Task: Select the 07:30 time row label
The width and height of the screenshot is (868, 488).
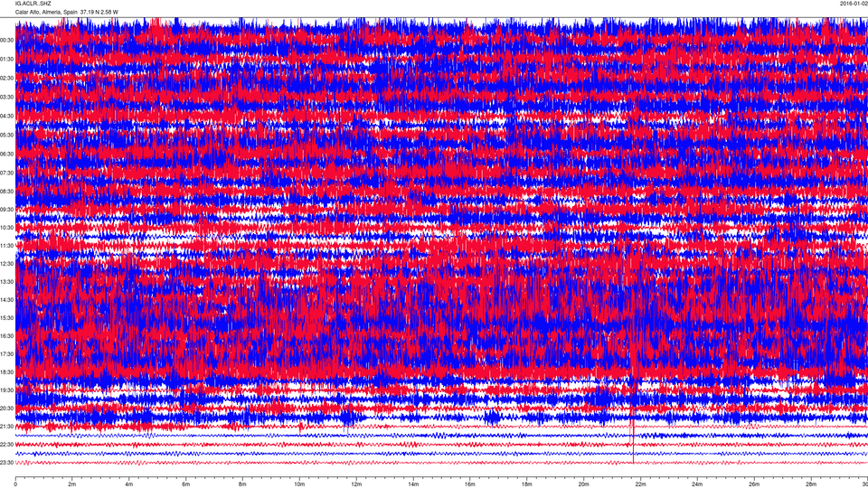Action: coord(6,174)
